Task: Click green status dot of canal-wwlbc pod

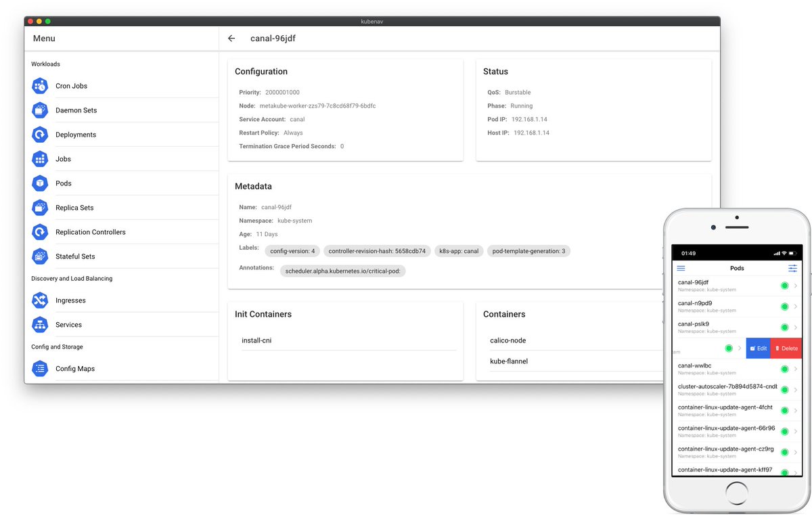Action: (785, 369)
